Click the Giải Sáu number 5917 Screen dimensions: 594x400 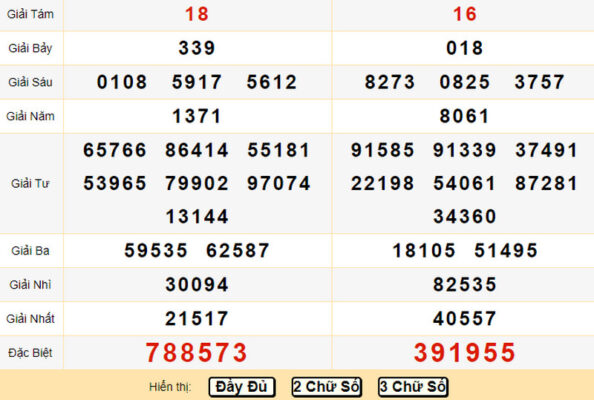[x=197, y=82]
